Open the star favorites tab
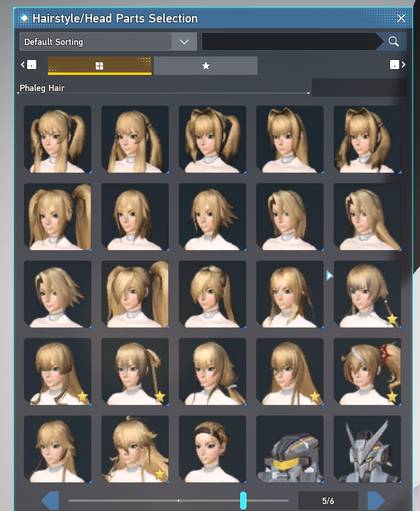The height and width of the screenshot is (511, 420). tap(206, 66)
